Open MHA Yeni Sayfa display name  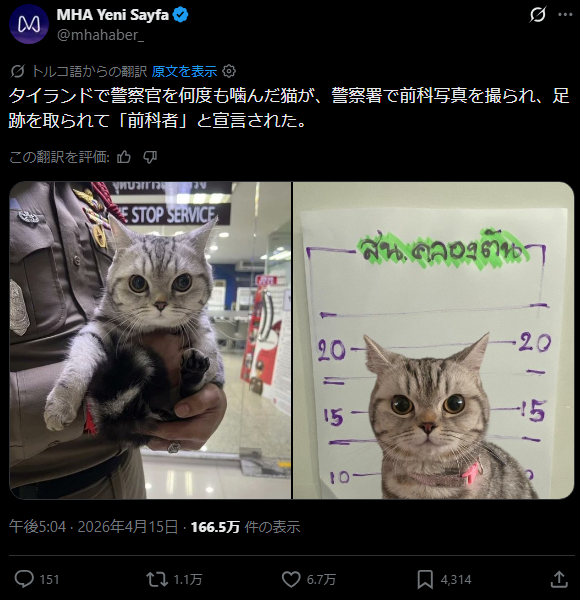[x=112, y=15]
